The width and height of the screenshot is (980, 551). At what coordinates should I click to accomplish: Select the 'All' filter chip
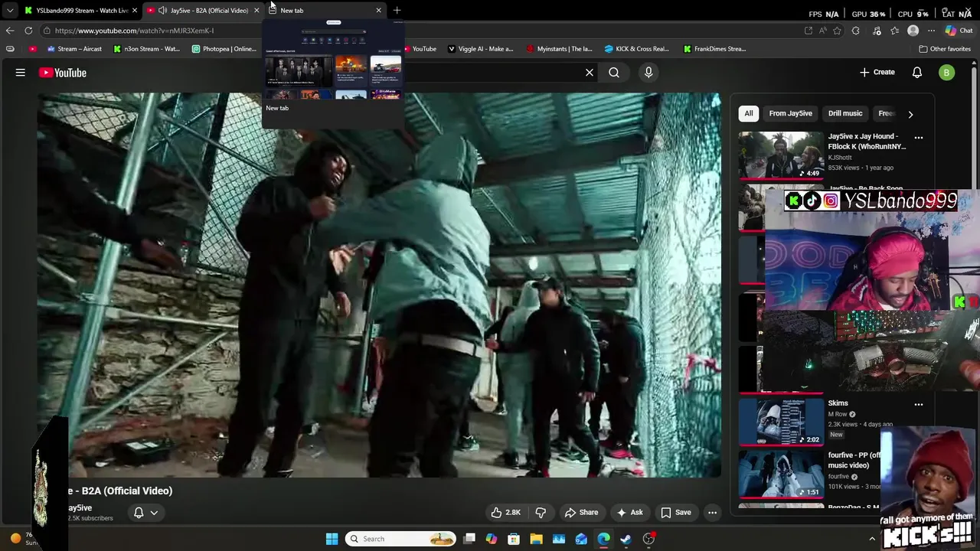point(749,113)
